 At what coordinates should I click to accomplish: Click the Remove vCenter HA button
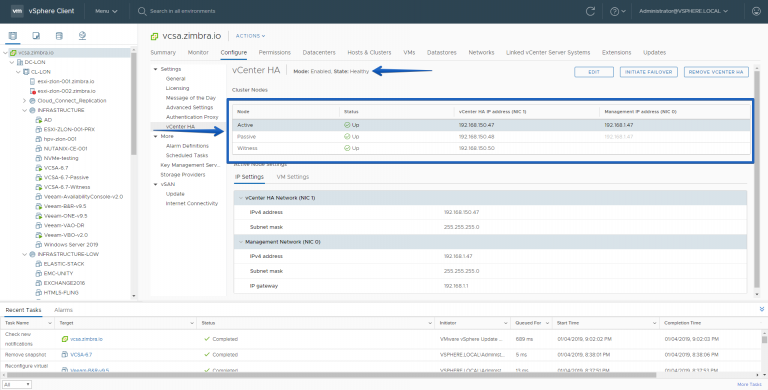(x=716, y=72)
